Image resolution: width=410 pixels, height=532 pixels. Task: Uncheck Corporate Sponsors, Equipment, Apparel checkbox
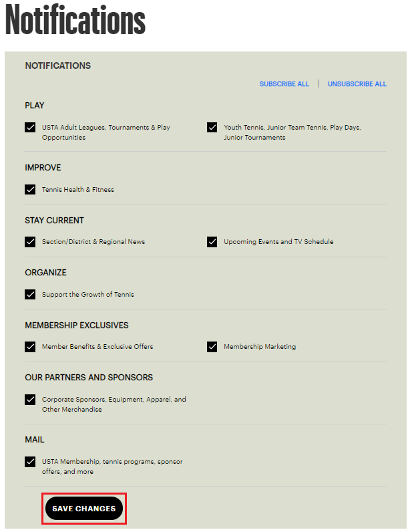point(30,400)
